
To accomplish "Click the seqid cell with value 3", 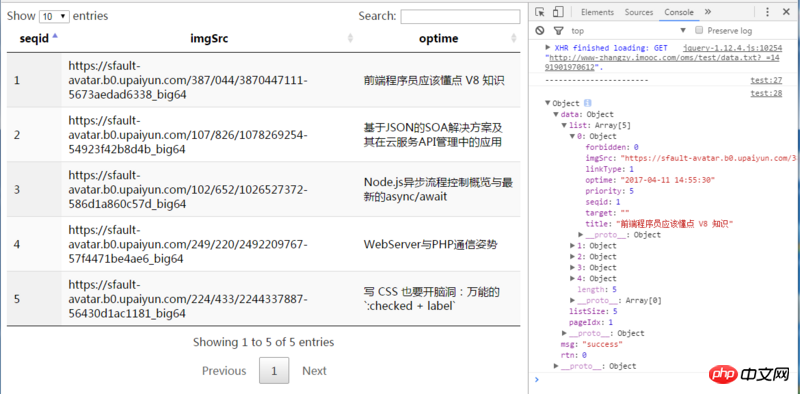I will (34, 189).
